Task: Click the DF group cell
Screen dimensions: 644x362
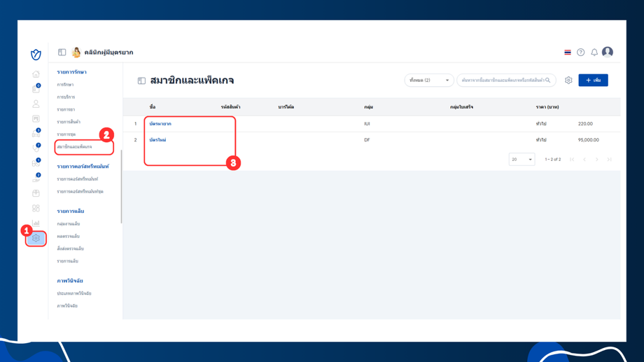Action: click(x=367, y=140)
